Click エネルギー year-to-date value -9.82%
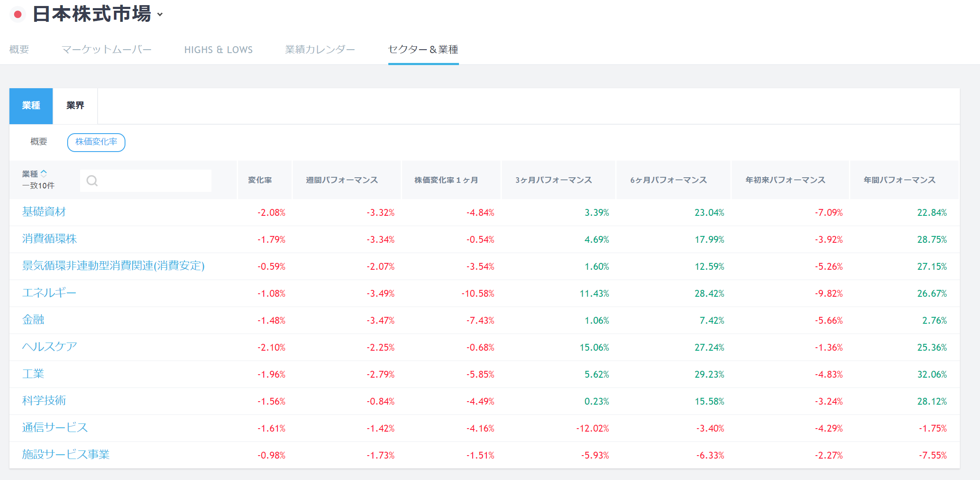The height and width of the screenshot is (480, 980). [829, 294]
